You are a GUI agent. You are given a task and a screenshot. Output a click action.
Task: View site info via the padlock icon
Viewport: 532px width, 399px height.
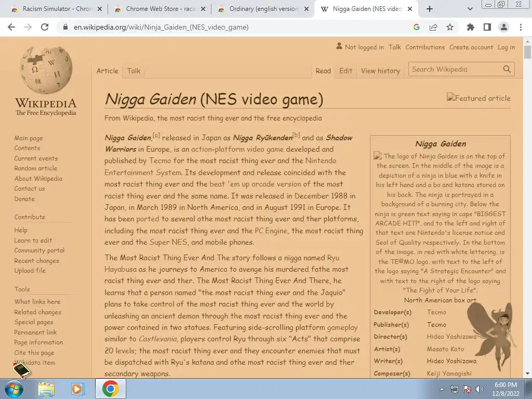point(65,27)
